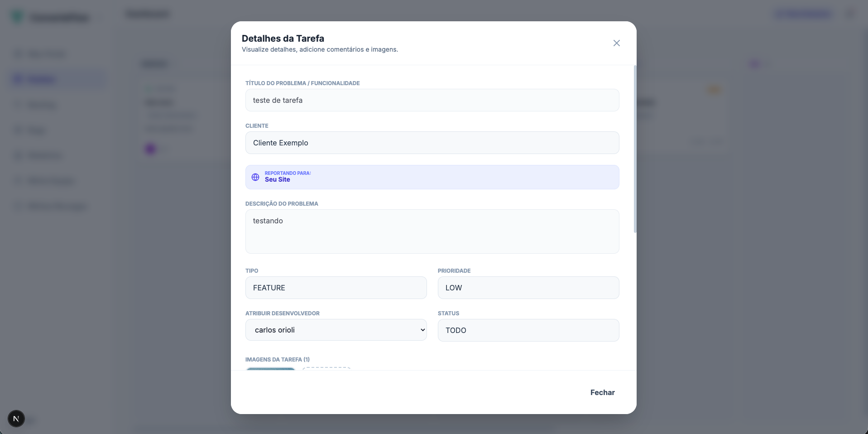Click the blue primary button in the top header

coord(803,14)
